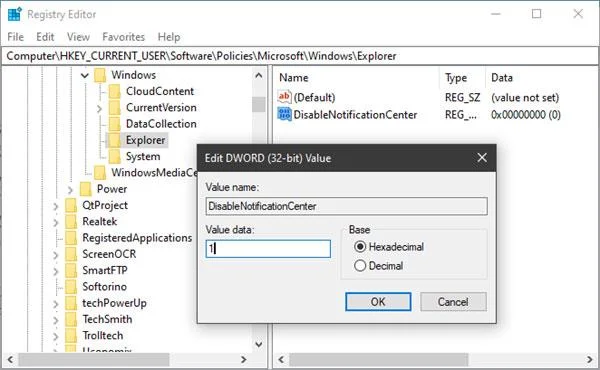Expand the CurrentVersion tree node
Viewport: 600px width, 370px height.
coord(99,109)
